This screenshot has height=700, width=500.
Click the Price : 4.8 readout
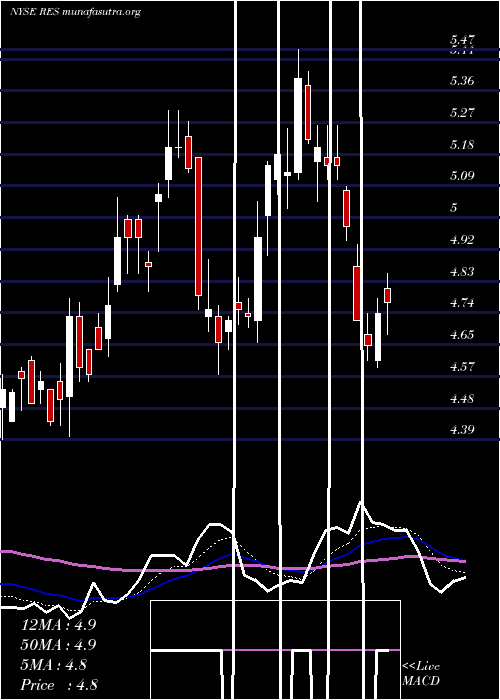59,685
